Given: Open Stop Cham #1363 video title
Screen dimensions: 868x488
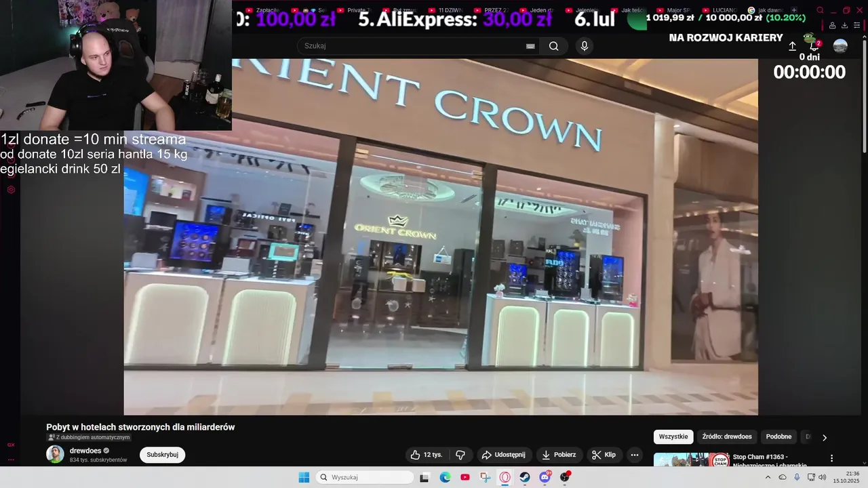Looking at the screenshot, I should (x=770, y=461).
